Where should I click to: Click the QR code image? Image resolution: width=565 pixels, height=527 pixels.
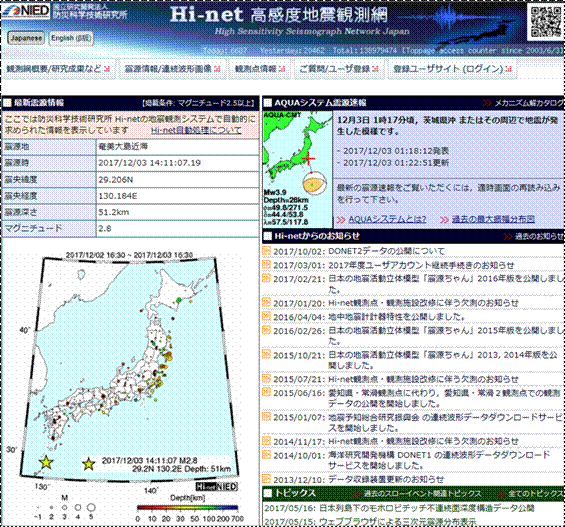pyautogui.click(x=546, y=22)
